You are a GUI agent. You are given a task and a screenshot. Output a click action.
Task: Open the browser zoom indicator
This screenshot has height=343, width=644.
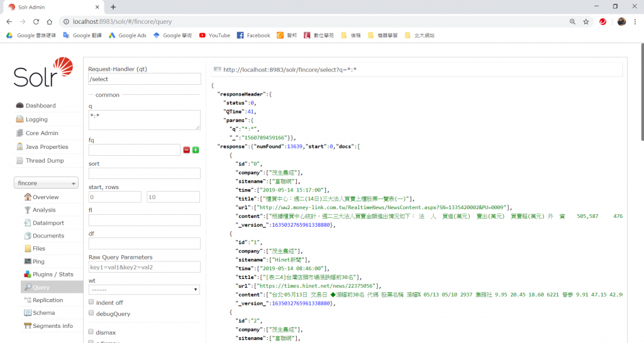572,22
